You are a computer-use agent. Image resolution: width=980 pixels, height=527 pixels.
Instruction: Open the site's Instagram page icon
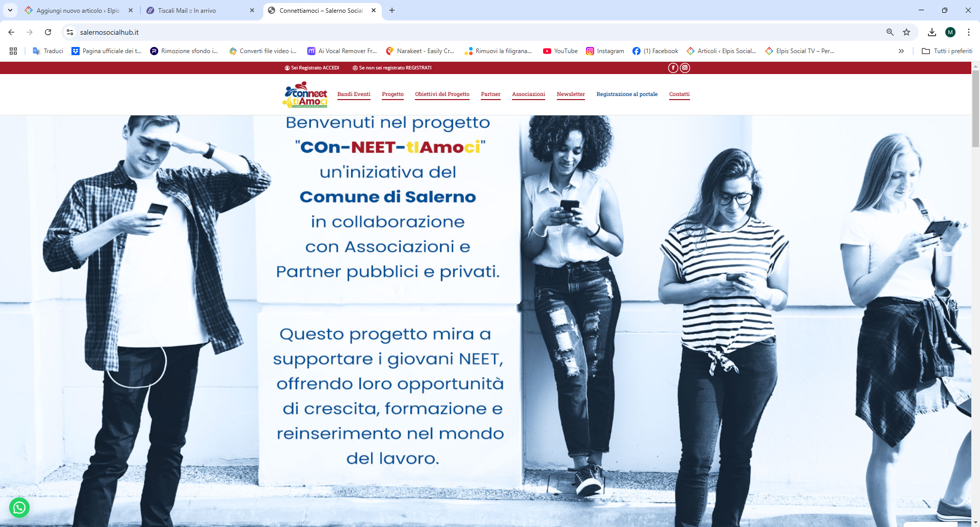(x=685, y=68)
